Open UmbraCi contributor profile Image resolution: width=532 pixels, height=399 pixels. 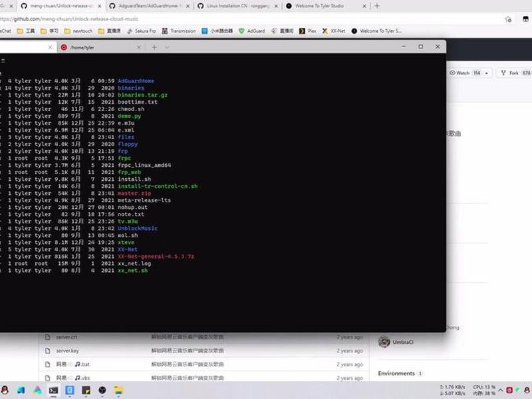(x=403, y=342)
